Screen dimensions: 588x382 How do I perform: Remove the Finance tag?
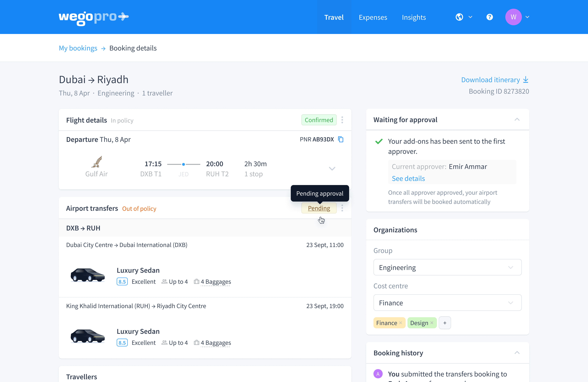[x=400, y=323]
